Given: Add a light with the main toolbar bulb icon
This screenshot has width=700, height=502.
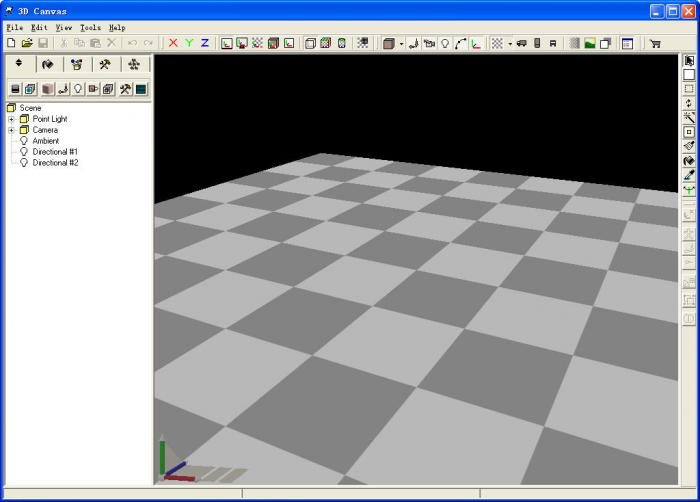Looking at the screenshot, I should [445, 43].
